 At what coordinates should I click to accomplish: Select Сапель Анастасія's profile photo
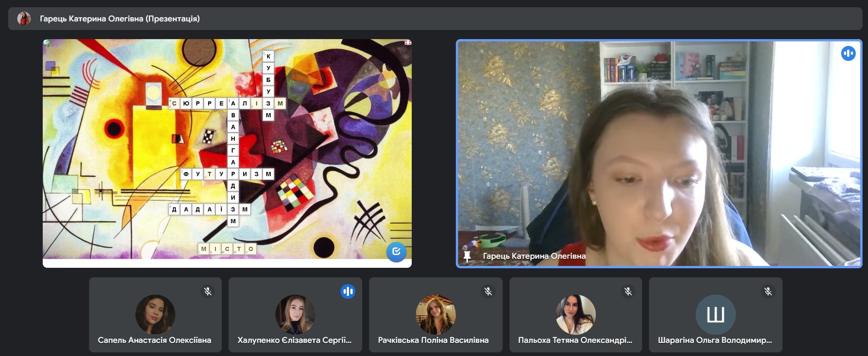click(155, 315)
